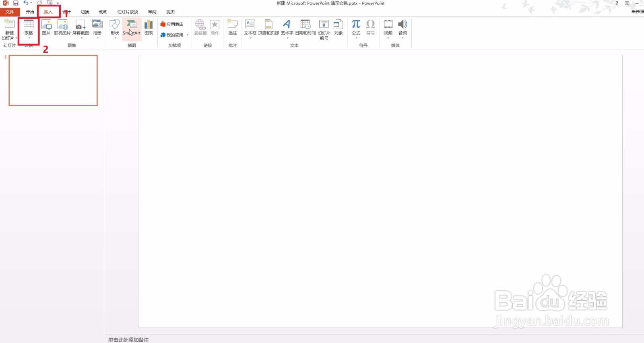Open the File (文件) tab
Screen dimensions: 644x343
coord(10,12)
